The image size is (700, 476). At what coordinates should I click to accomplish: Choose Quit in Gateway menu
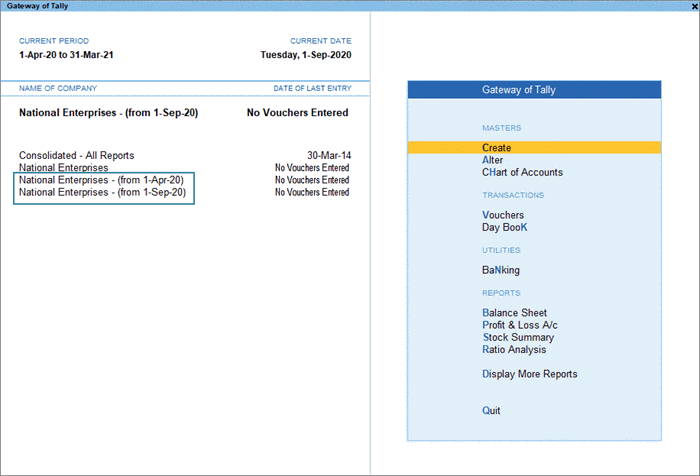491,411
